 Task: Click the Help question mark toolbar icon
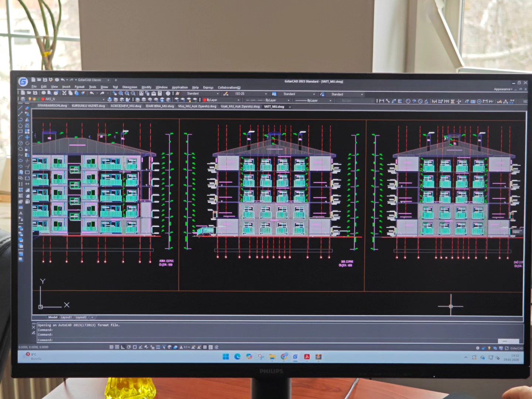click(168, 93)
